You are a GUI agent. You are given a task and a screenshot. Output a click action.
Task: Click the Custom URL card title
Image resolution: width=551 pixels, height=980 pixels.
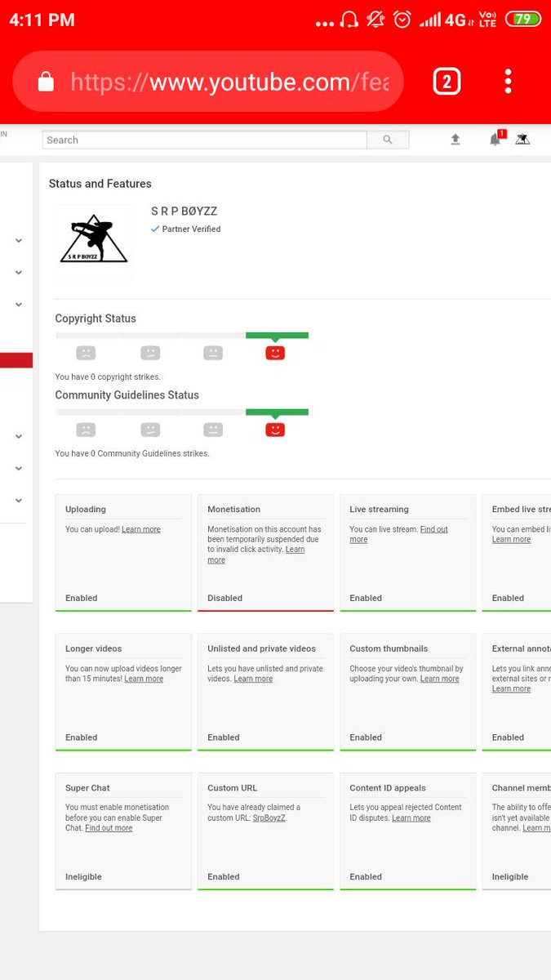232,788
